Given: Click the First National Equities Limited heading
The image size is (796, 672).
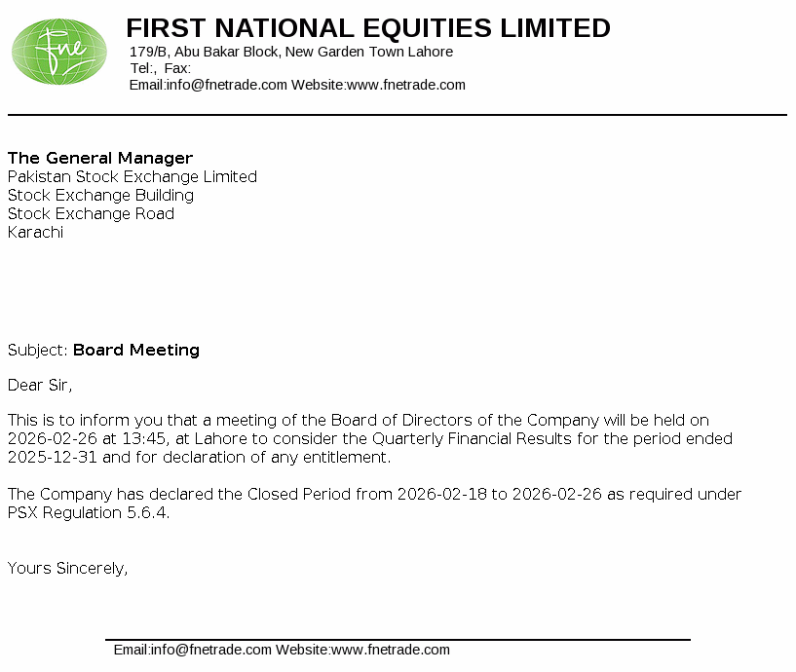Looking at the screenshot, I should point(368,28).
